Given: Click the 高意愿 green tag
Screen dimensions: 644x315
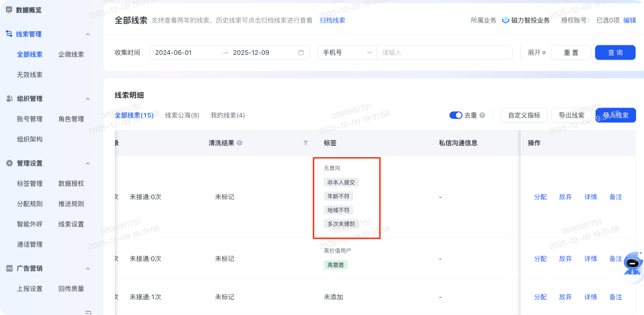Looking at the screenshot, I should pyautogui.click(x=335, y=265).
